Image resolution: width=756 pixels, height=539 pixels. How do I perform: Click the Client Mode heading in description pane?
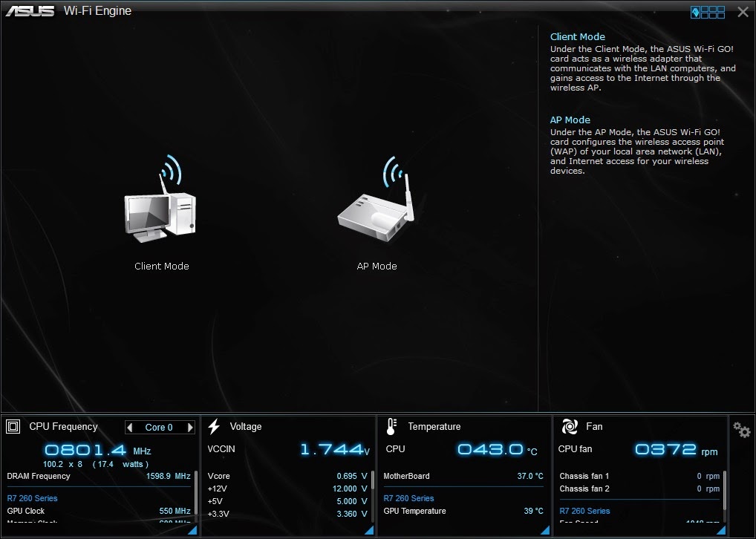pos(578,36)
